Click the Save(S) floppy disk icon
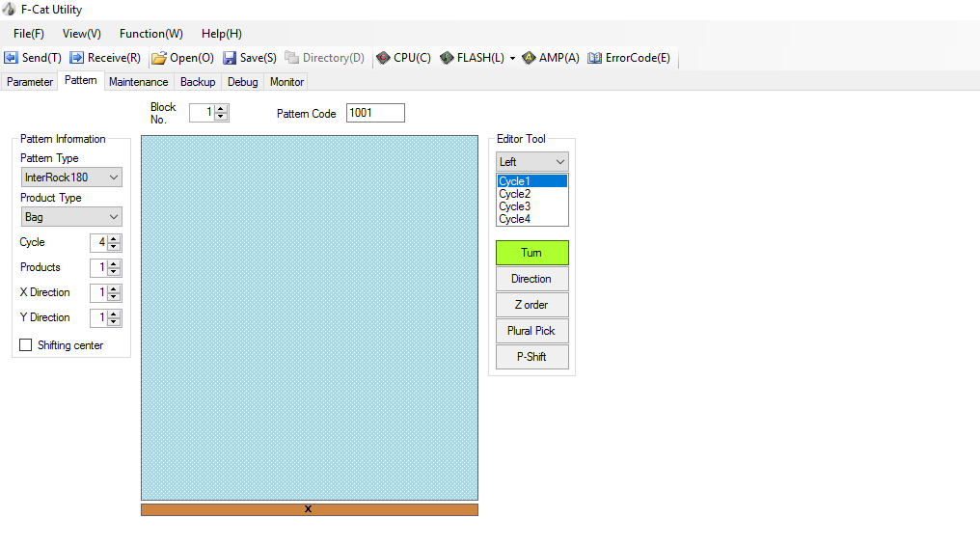 [x=230, y=58]
